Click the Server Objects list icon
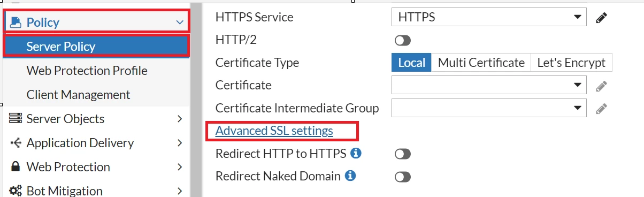644x197 pixels. [x=16, y=118]
